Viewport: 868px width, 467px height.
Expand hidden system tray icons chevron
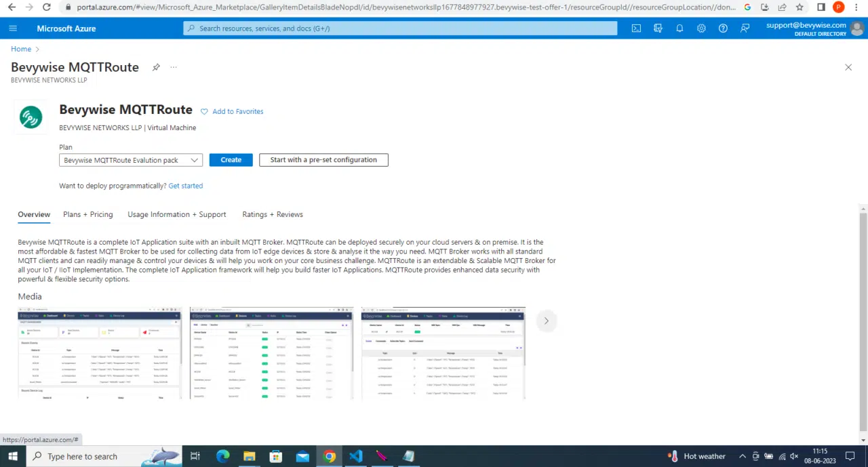tap(743, 456)
